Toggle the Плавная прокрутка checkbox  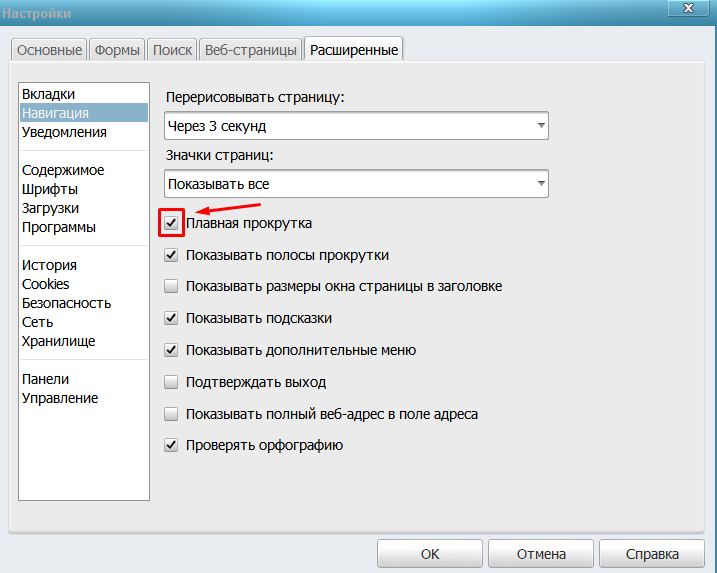(x=171, y=223)
